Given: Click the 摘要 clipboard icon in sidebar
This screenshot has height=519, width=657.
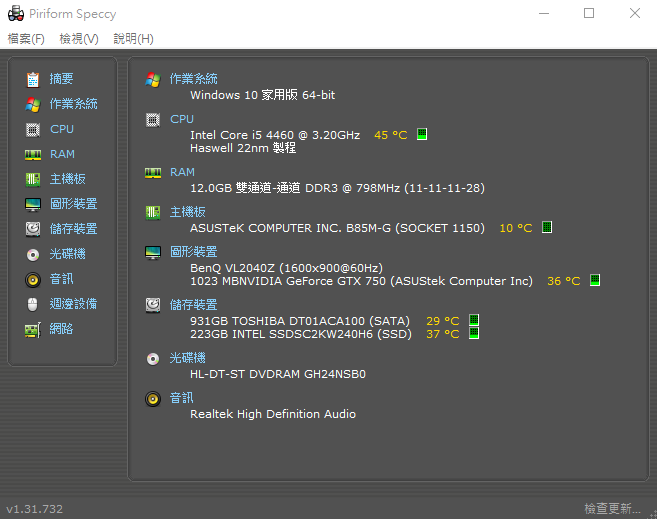Looking at the screenshot, I should 33,79.
